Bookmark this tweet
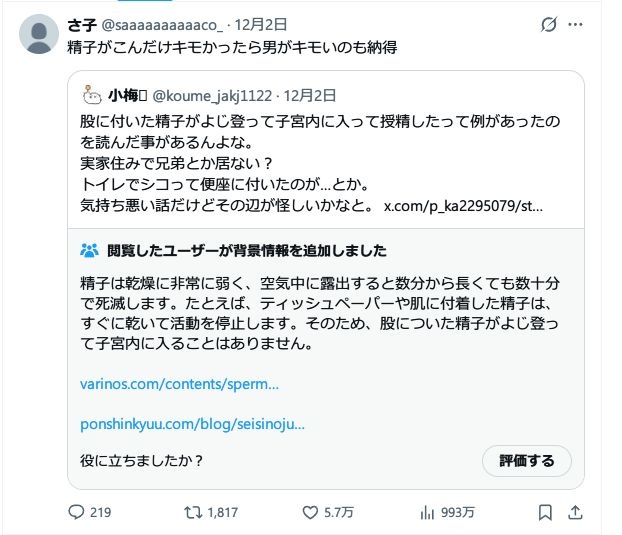622x535 pixels. [x=545, y=512]
